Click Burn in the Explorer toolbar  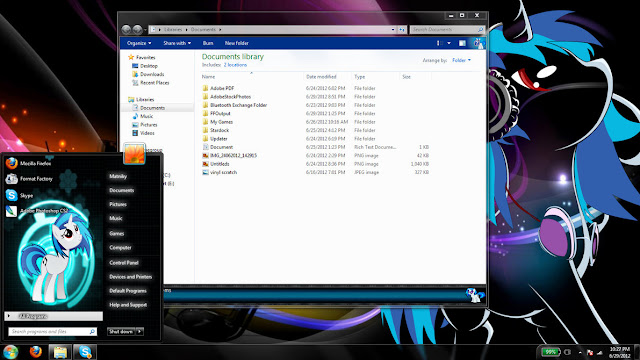pos(208,43)
